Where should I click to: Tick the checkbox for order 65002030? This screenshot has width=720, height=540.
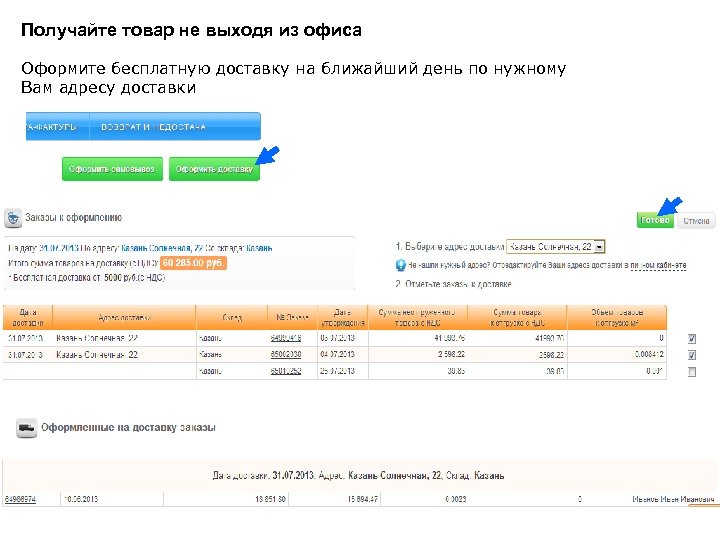(x=692, y=355)
